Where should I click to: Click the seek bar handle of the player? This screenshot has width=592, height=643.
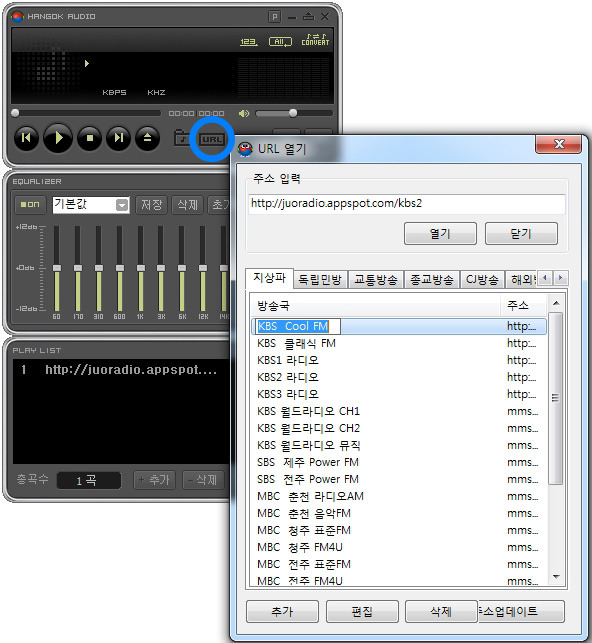pyautogui.click(x=15, y=113)
